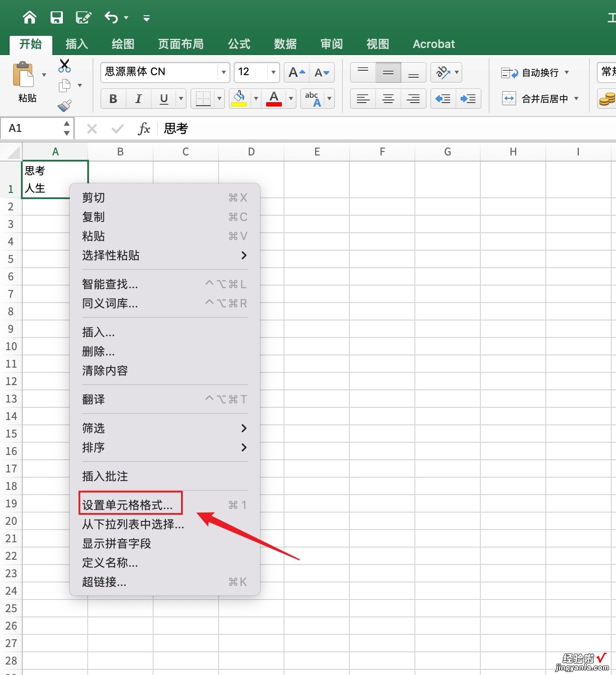Open the customize quick access toolbar arrow
The image size is (616, 675).
coord(147,18)
